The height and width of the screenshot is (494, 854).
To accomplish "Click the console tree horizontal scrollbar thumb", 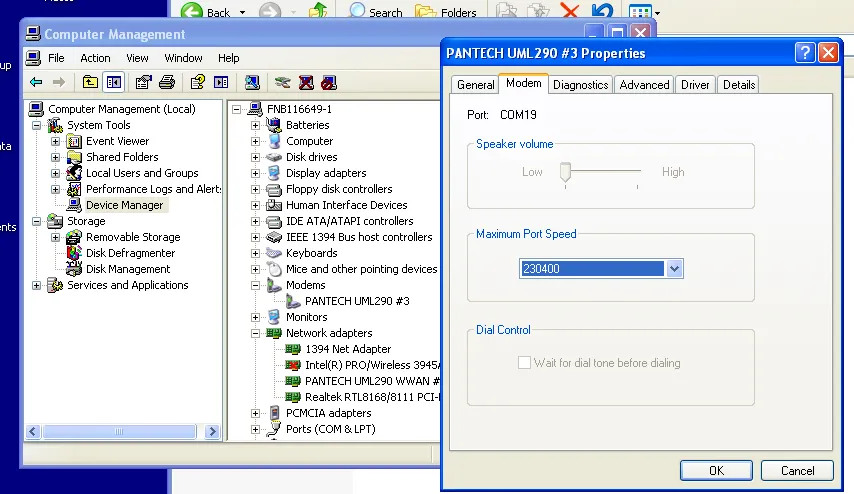I will coord(119,432).
